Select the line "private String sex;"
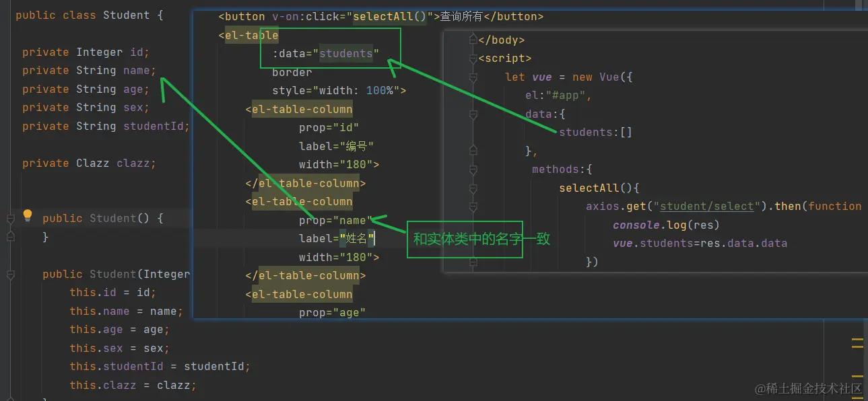This screenshot has width=868, height=401. 86,108
